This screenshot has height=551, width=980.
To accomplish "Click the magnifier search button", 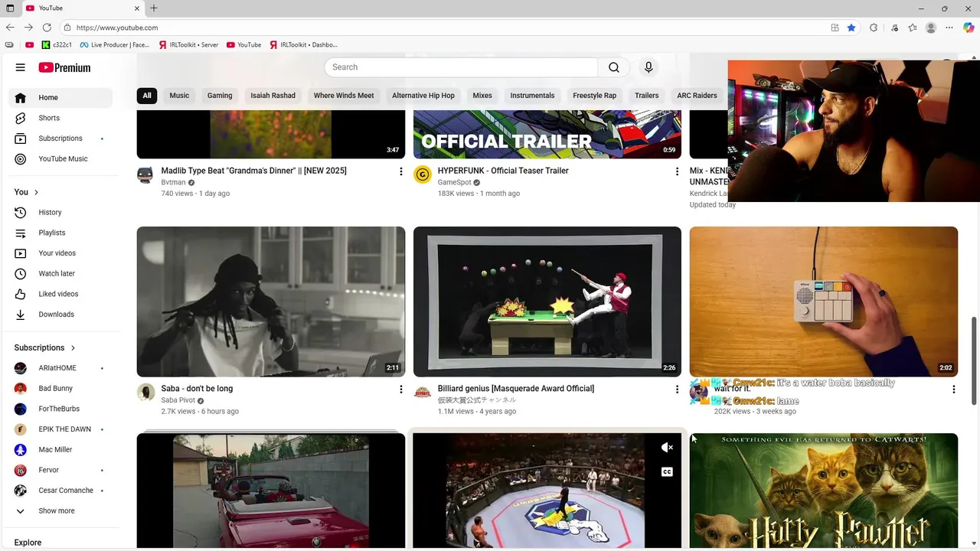I will (614, 67).
